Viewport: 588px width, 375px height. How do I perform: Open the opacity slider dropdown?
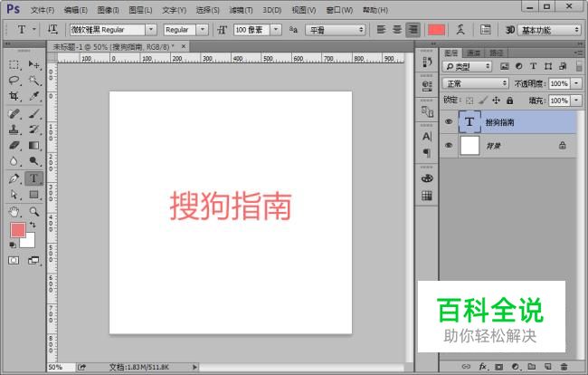[576, 83]
